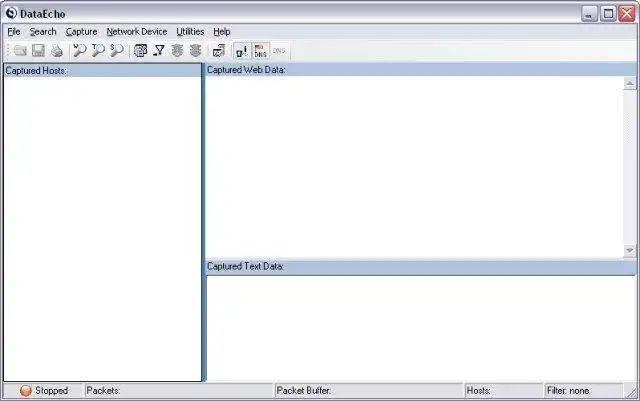Image resolution: width=640 pixels, height=401 pixels.
Task: Click the 'Packet Buffer:' status bar field
Action: 369,391
